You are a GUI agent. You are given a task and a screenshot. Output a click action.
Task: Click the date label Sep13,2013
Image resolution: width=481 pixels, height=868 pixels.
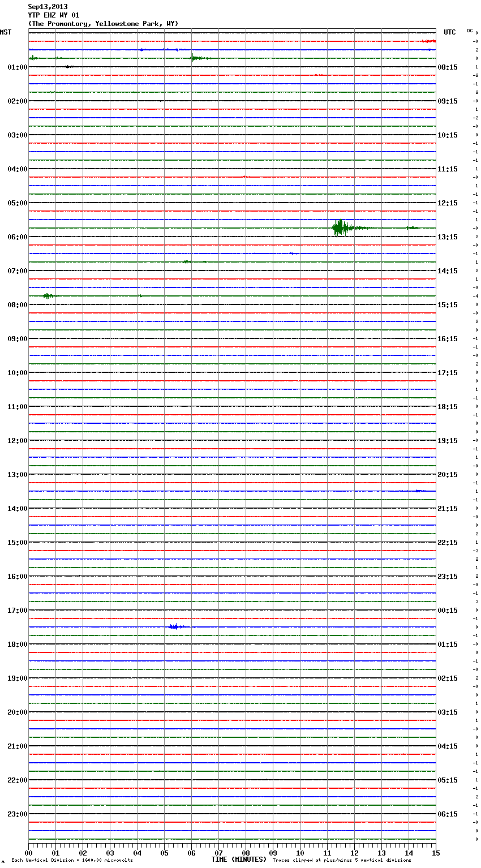[x=48, y=7]
